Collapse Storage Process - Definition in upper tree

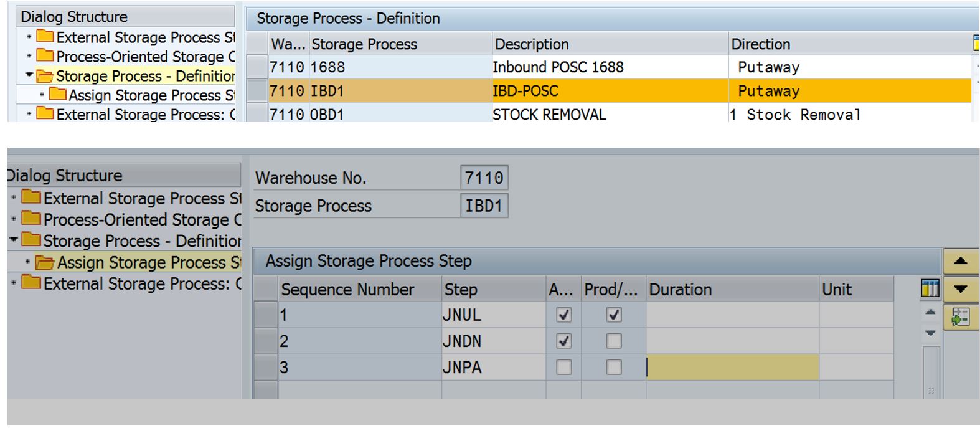click(x=29, y=75)
